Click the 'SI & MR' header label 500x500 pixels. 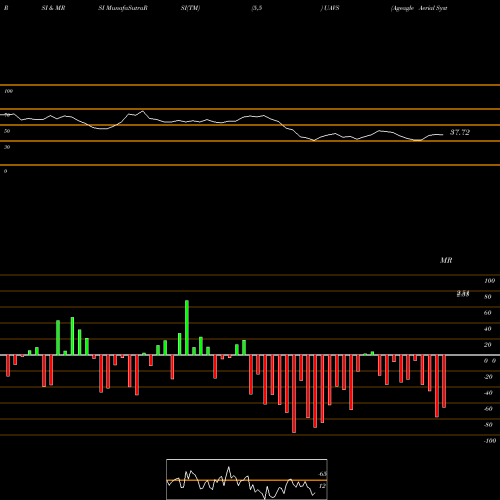pyautogui.click(x=53, y=8)
